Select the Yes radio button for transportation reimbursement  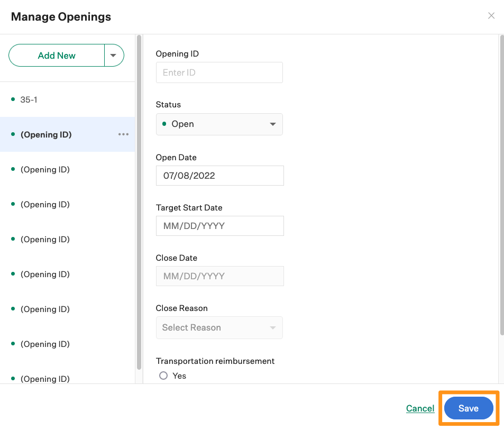coord(163,376)
